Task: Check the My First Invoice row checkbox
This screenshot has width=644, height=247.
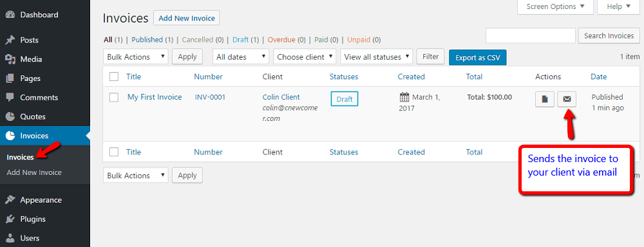Action: click(114, 97)
